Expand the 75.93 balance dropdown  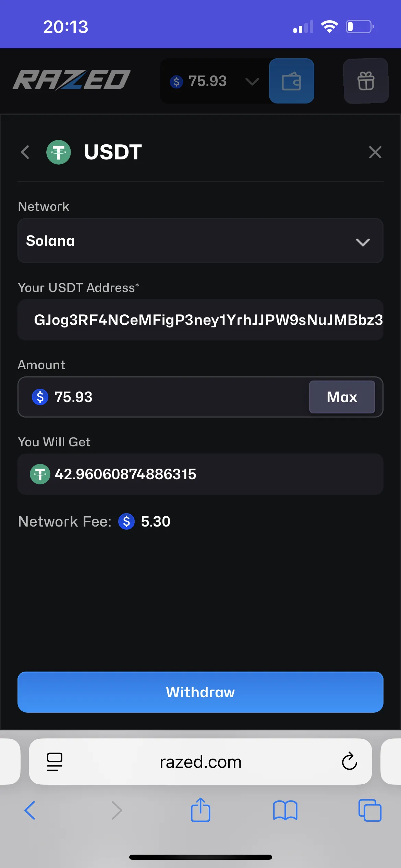click(x=252, y=82)
